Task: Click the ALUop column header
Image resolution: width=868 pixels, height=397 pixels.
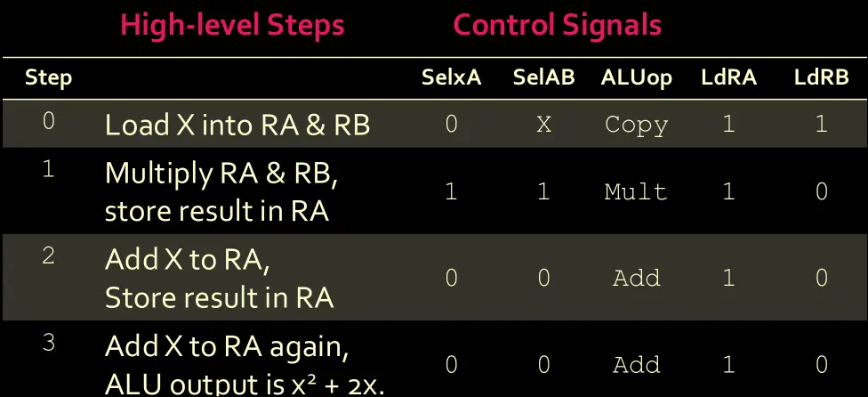Action: coord(636,77)
